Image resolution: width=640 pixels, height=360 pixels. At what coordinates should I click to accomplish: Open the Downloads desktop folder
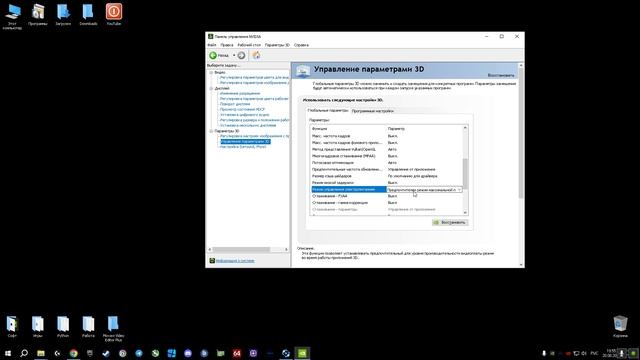pyautogui.click(x=88, y=15)
